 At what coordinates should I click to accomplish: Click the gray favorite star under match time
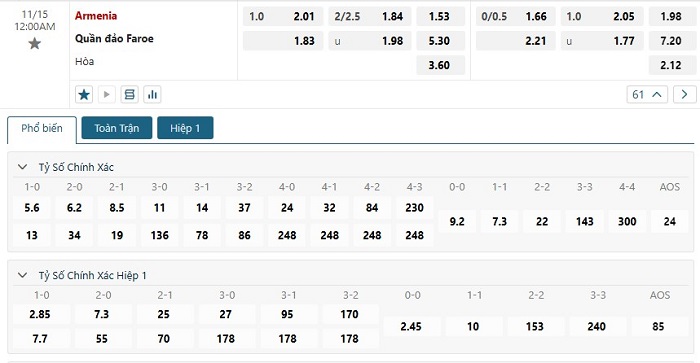[x=34, y=44]
